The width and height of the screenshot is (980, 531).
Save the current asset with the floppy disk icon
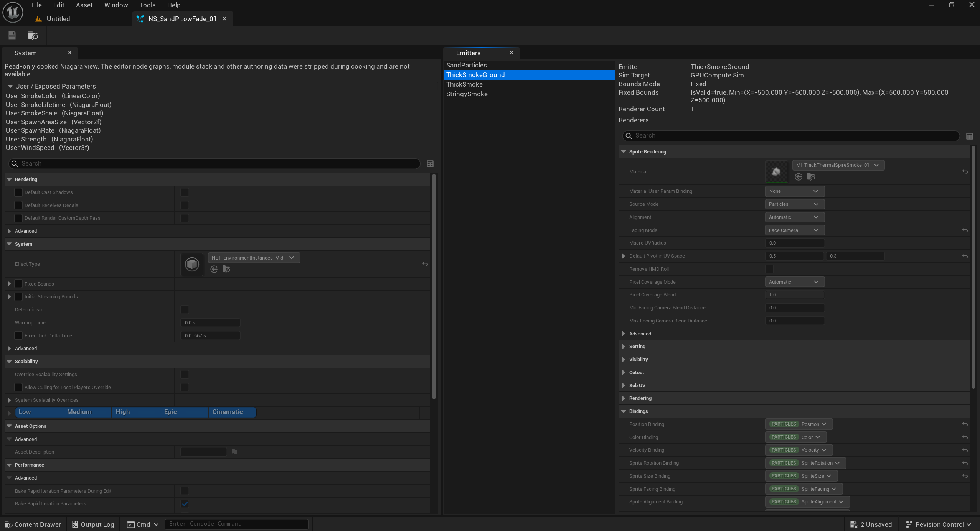pyautogui.click(x=12, y=36)
